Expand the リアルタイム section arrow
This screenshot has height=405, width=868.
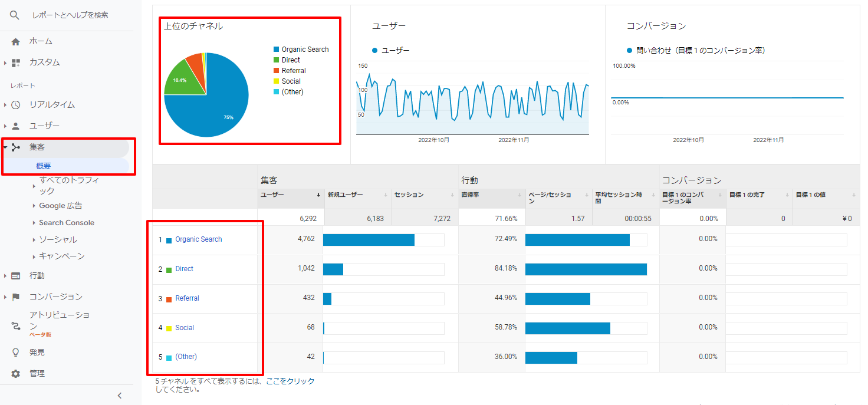[x=5, y=105]
